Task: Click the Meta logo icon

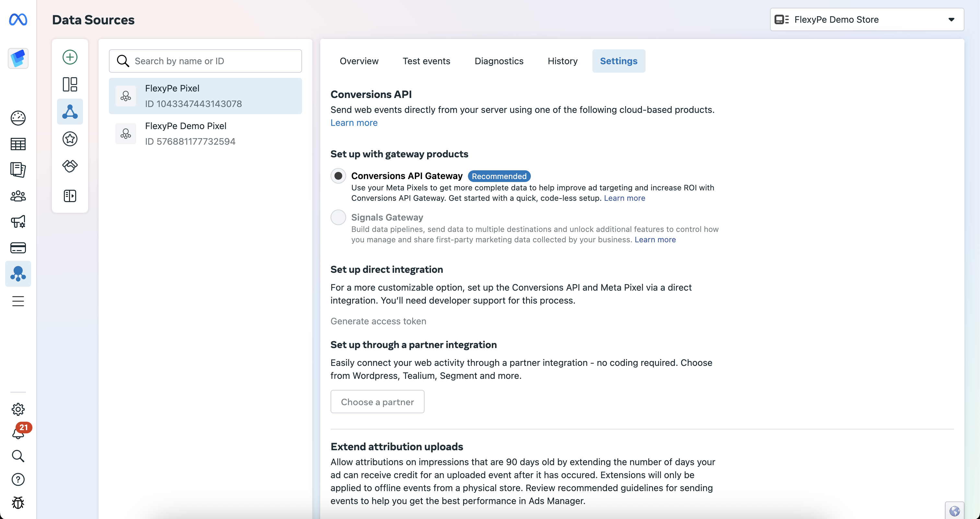Action: 18,19
